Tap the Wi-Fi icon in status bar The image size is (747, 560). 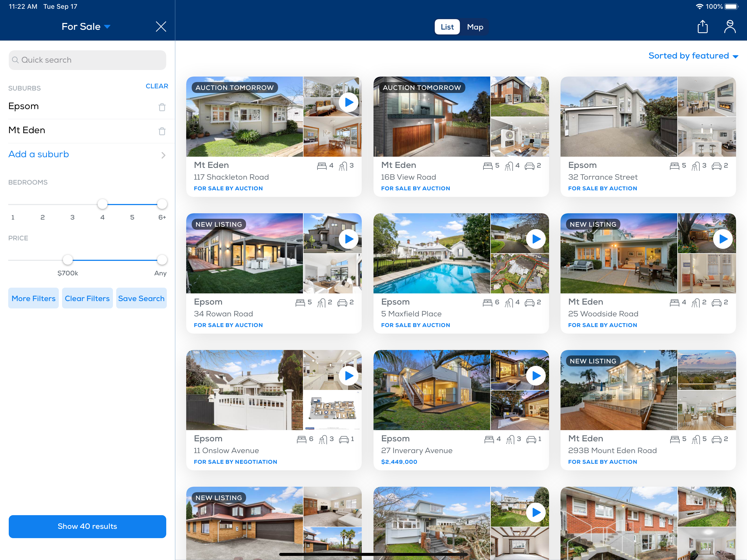click(x=700, y=6)
